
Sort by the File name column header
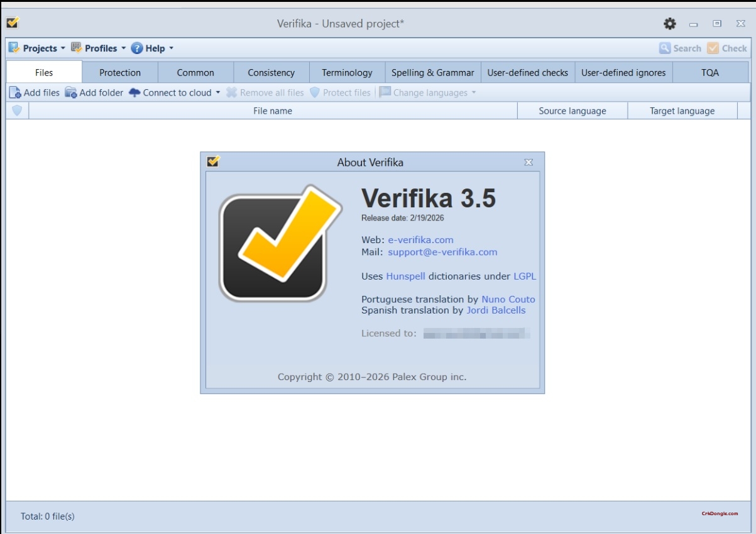tap(273, 111)
